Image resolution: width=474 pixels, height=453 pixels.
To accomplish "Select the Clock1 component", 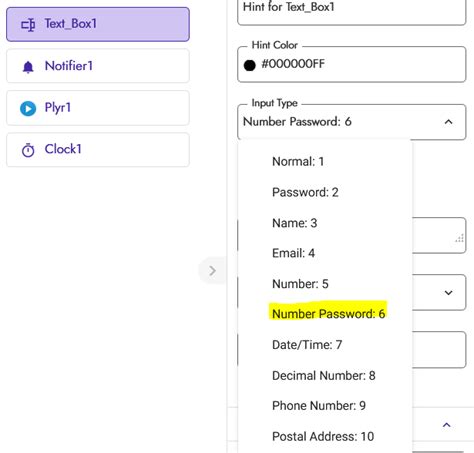I will click(x=98, y=150).
